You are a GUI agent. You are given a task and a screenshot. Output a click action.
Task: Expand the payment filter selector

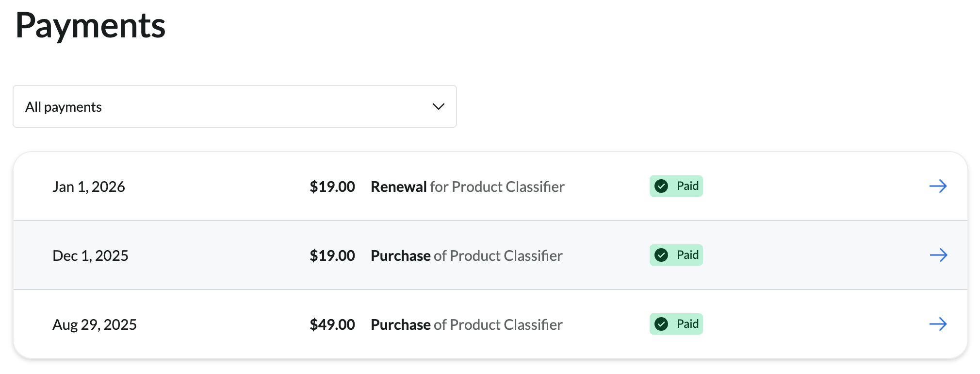(x=234, y=106)
